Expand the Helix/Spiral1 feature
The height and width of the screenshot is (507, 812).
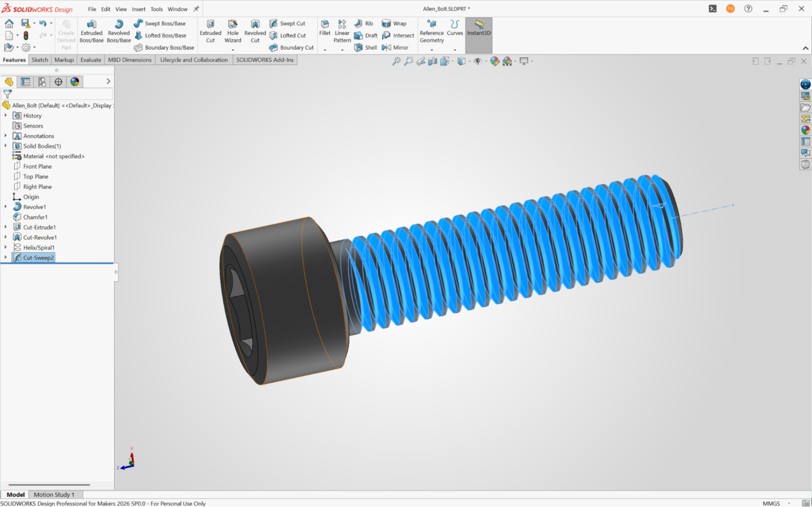pos(6,247)
